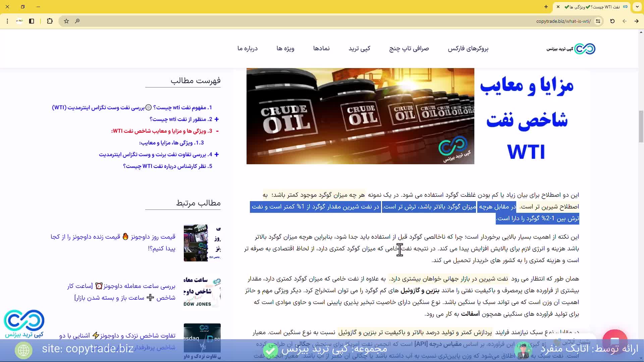The width and height of the screenshot is (644, 362).
Task: Click the Dow Jones trading hours thumbnail
Action: point(202,292)
